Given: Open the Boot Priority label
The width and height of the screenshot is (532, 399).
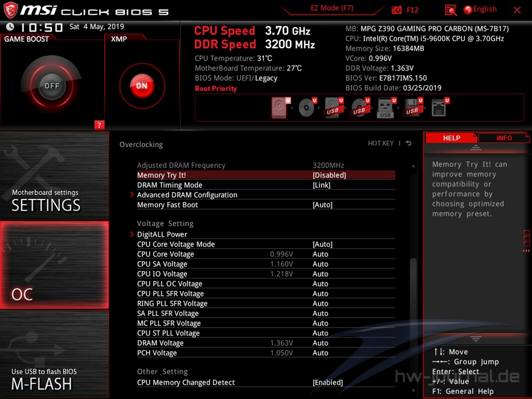Looking at the screenshot, I should [x=215, y=88].
